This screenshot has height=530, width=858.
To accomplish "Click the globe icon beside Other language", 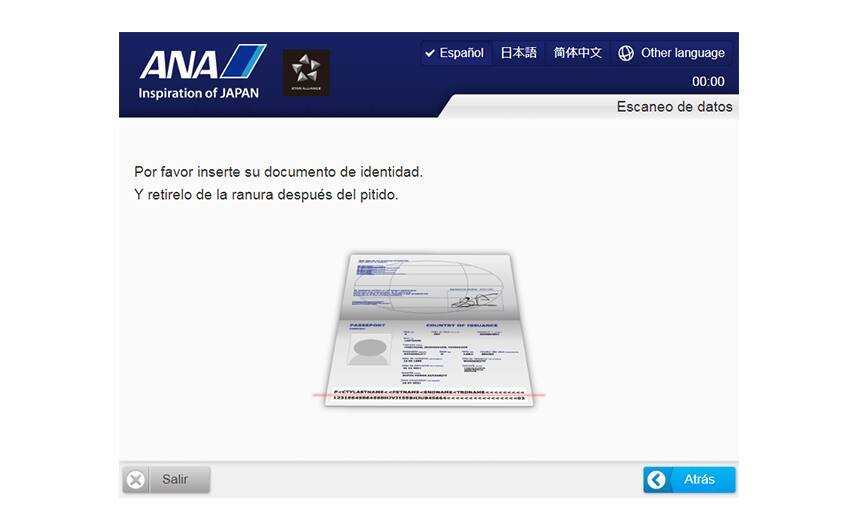I will pos(626,53).
